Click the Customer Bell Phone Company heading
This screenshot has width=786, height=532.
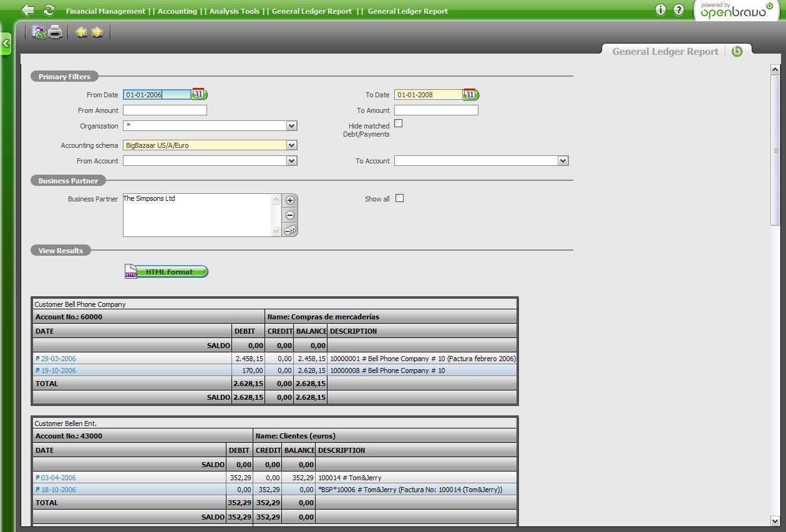80,304
